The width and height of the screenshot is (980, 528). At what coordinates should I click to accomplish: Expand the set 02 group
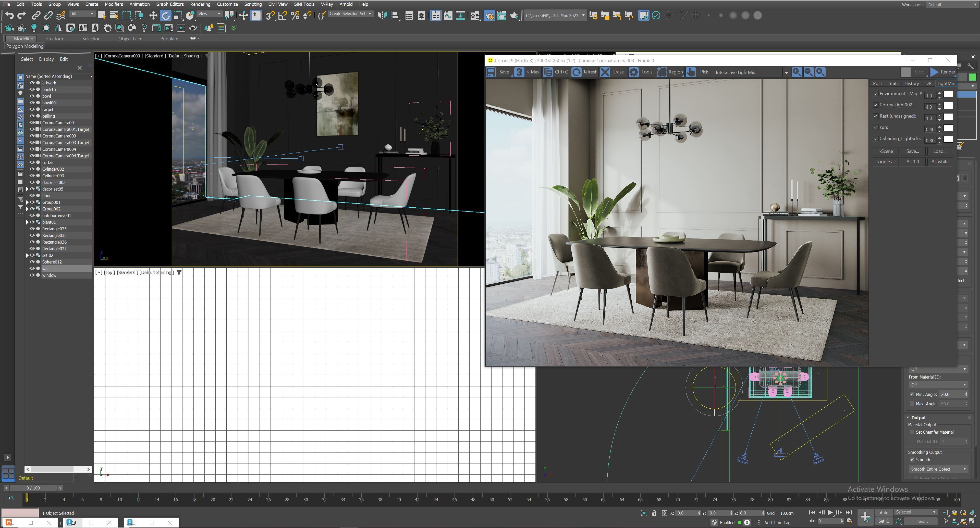(x=27, y=255)
